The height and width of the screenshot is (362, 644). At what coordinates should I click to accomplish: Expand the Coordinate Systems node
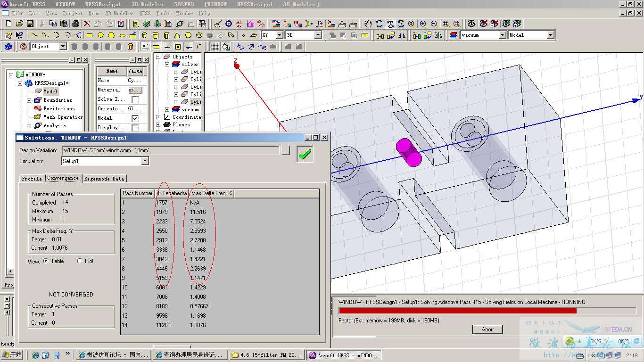click(x=159, y=117)
